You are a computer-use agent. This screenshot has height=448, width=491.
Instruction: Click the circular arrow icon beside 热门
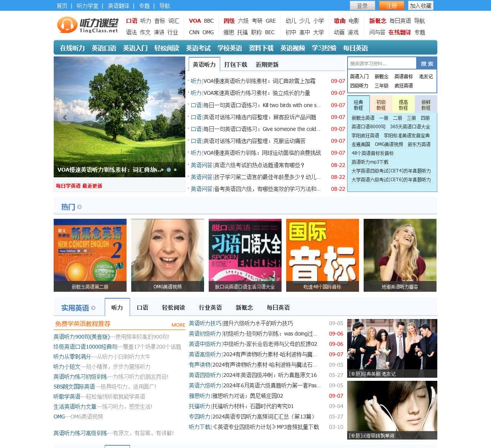(79, 207)
